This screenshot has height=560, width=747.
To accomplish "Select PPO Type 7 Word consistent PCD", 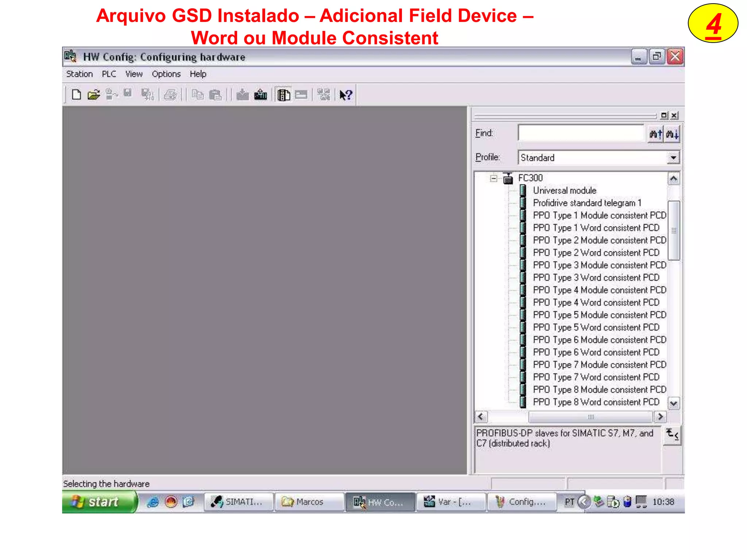I will pyautogui.click(x=596, y=377).
